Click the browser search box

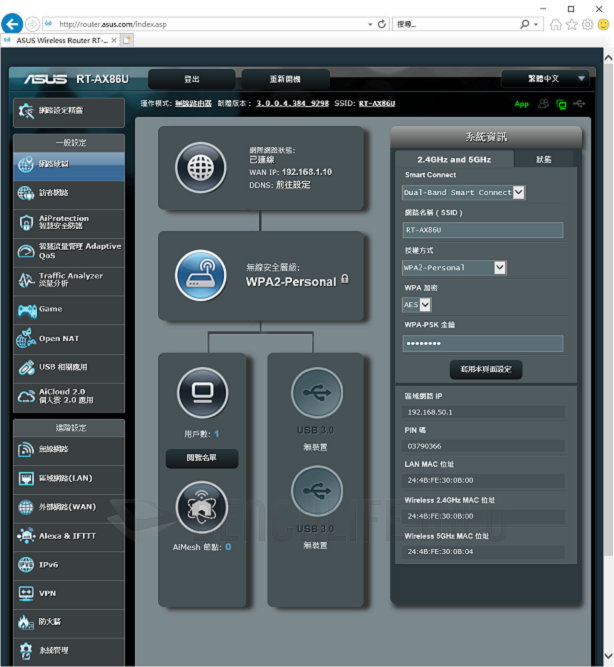(456, 25)
